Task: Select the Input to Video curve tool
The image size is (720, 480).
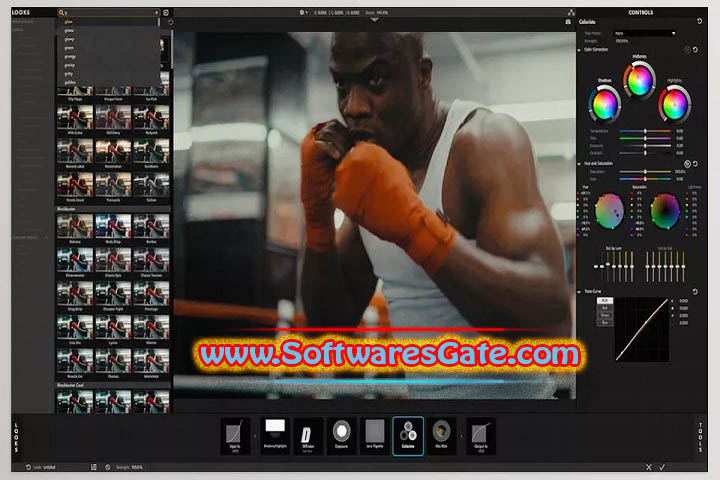Action: tap(235, 435)
